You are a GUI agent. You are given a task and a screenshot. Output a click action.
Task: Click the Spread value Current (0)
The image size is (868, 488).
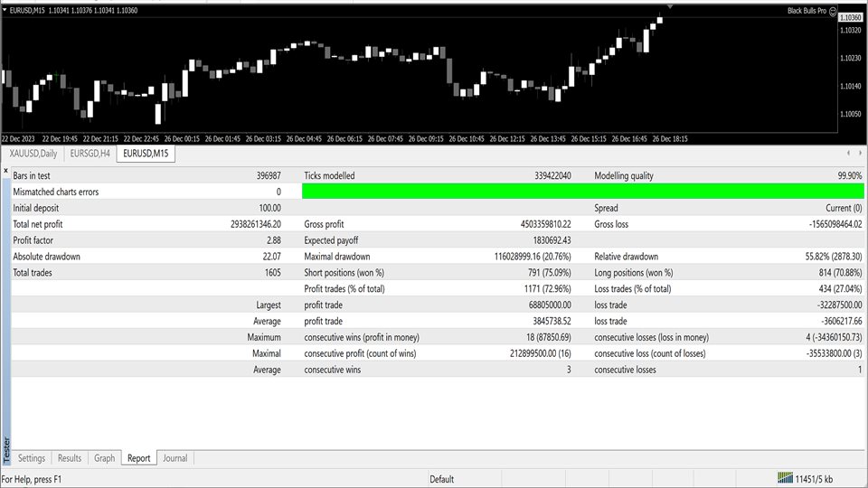click(844, 208)
